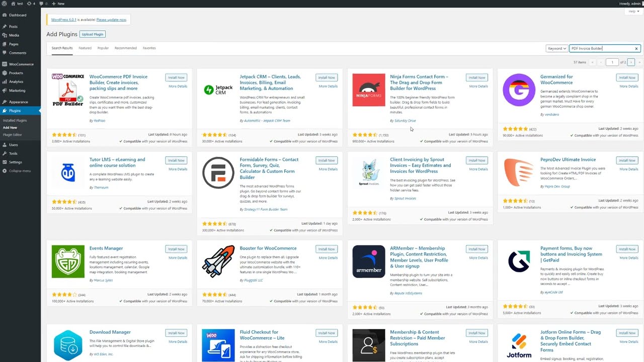Open the WordPress logo menu in admin bar
Image resolution: width=644 pixels, height=362 pixels.
(4, 4)
